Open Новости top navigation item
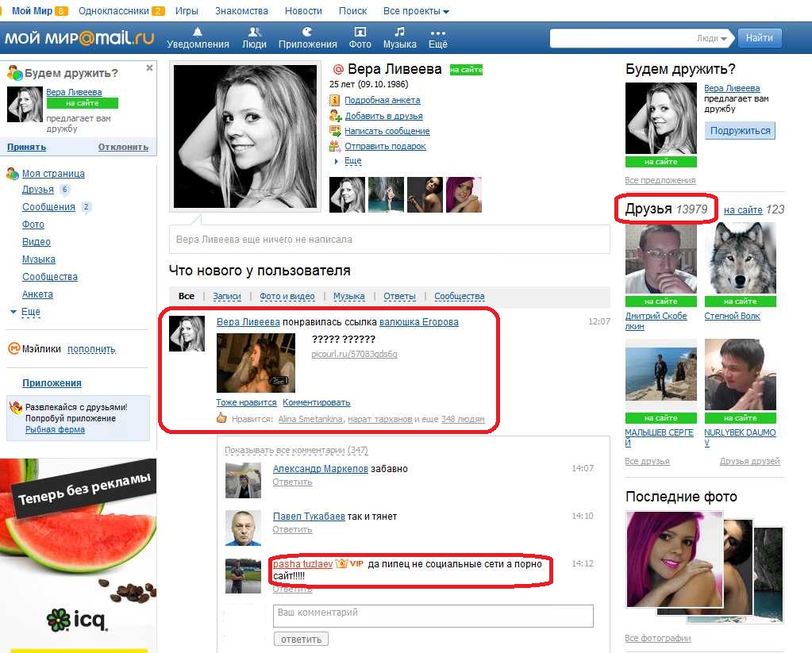The height and width of the screenshot is (653, 812). 303,11
